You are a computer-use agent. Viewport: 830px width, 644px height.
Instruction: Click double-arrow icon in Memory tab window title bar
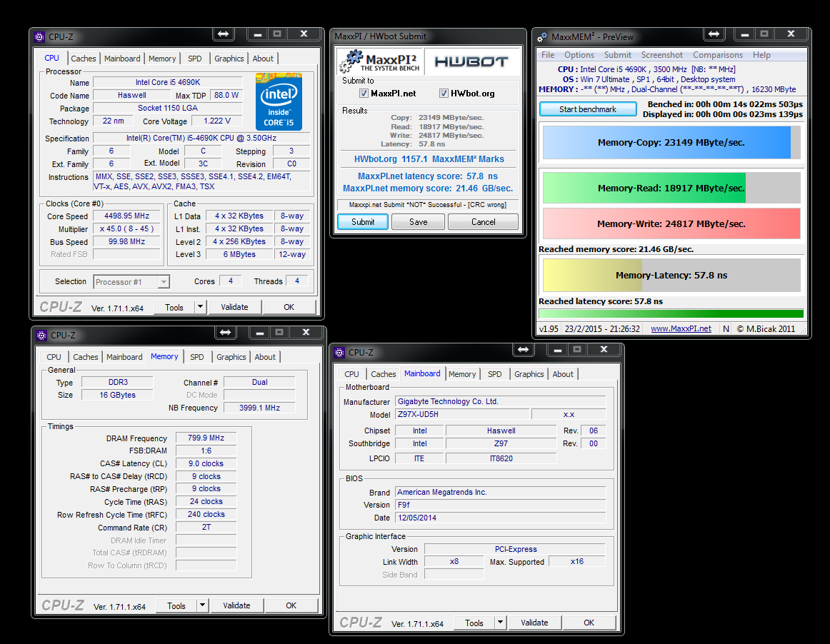point(225,332)
